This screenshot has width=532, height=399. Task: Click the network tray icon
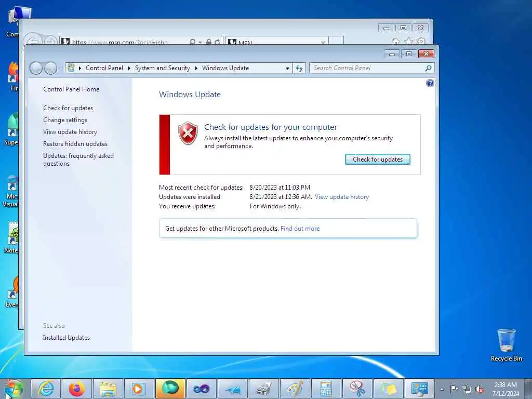(x=467, y=390)
